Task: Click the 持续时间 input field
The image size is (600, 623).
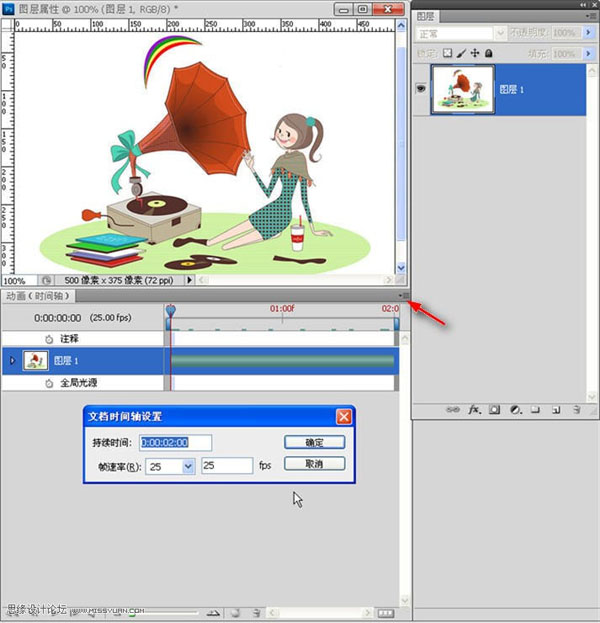Action: point(176,442)
